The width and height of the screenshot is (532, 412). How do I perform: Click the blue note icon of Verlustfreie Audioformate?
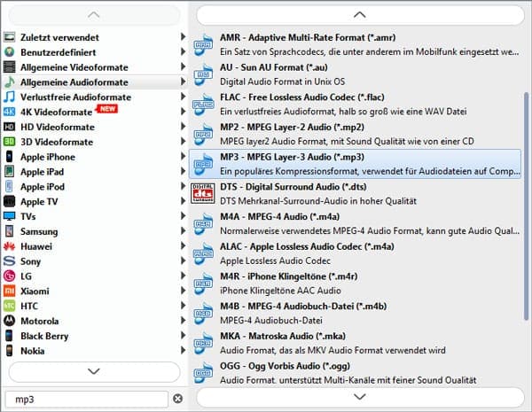point(9,97)
